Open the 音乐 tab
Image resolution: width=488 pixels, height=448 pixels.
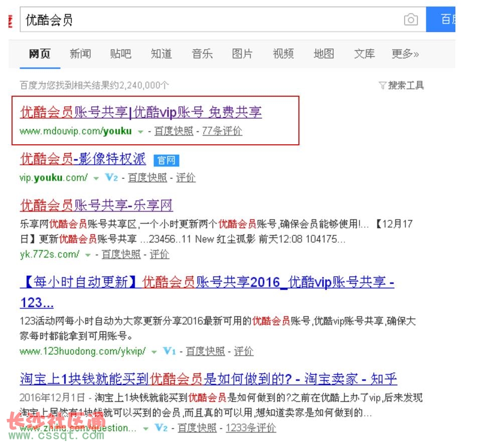pos(202,54)
